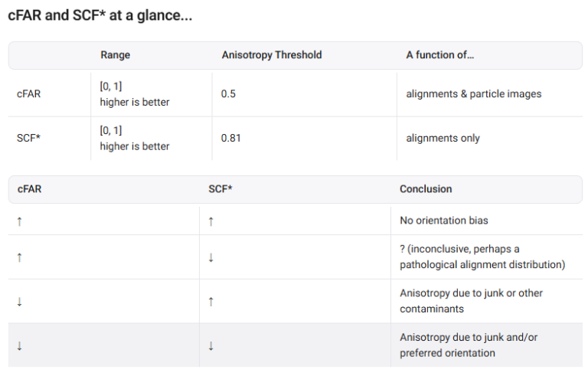Click SCF* up arrow in "junk or other contaminants" row
The image size is (588, 376).
[x=211, y=301]
